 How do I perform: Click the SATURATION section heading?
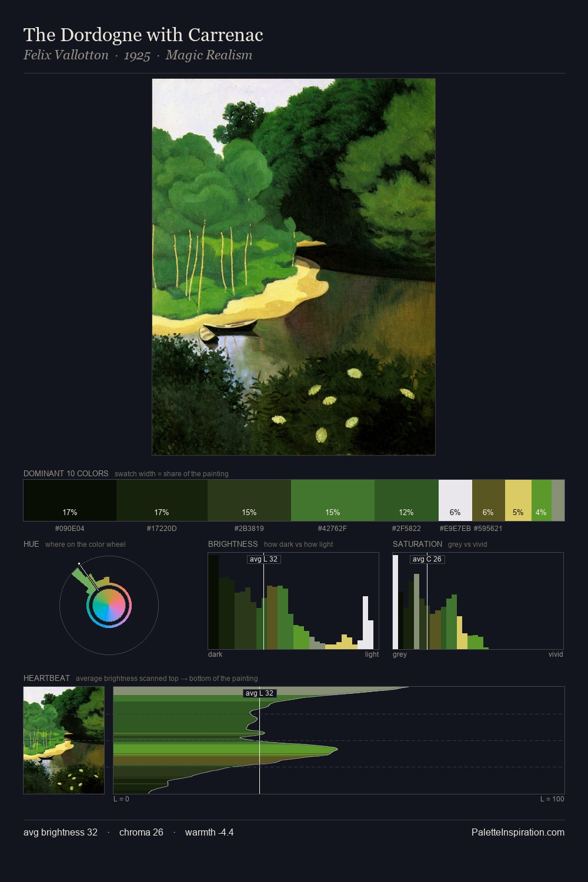pyautogui.click(x=417, y=544)
